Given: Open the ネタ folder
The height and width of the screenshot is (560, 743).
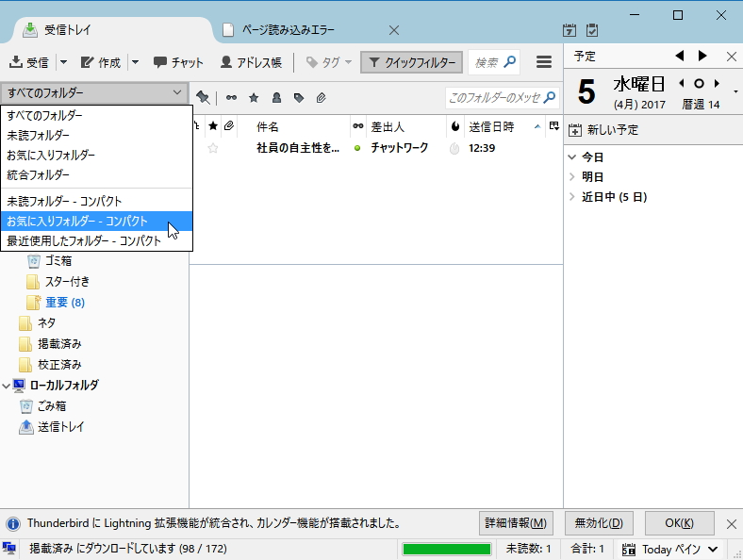Looking at the screenshot, I should [x=46, y=323].
